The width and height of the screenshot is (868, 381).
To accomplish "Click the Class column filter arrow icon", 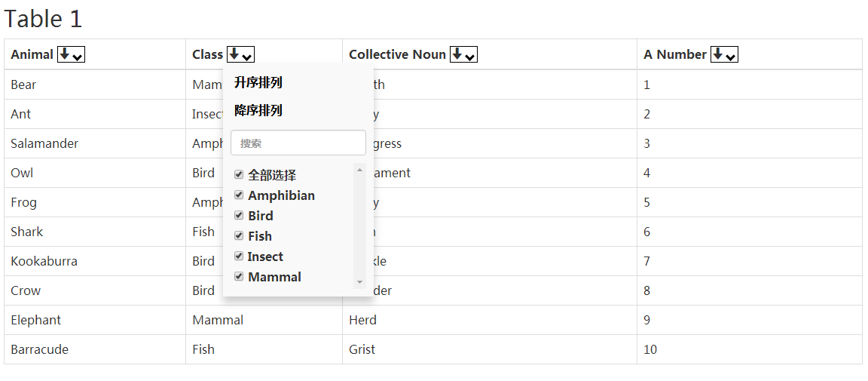I will coord(240,54).
